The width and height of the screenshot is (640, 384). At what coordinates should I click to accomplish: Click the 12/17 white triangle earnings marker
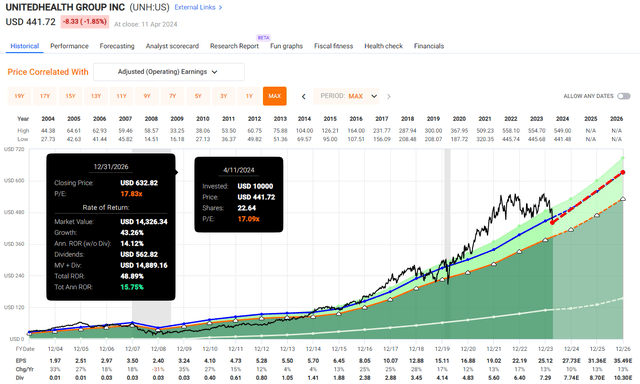pos(390,300)
